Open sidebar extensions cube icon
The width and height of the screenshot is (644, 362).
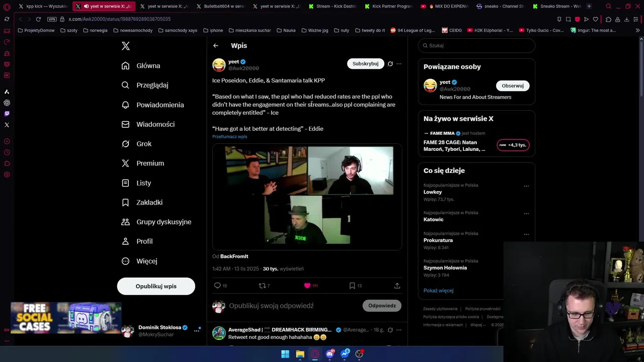coord(7,163)
